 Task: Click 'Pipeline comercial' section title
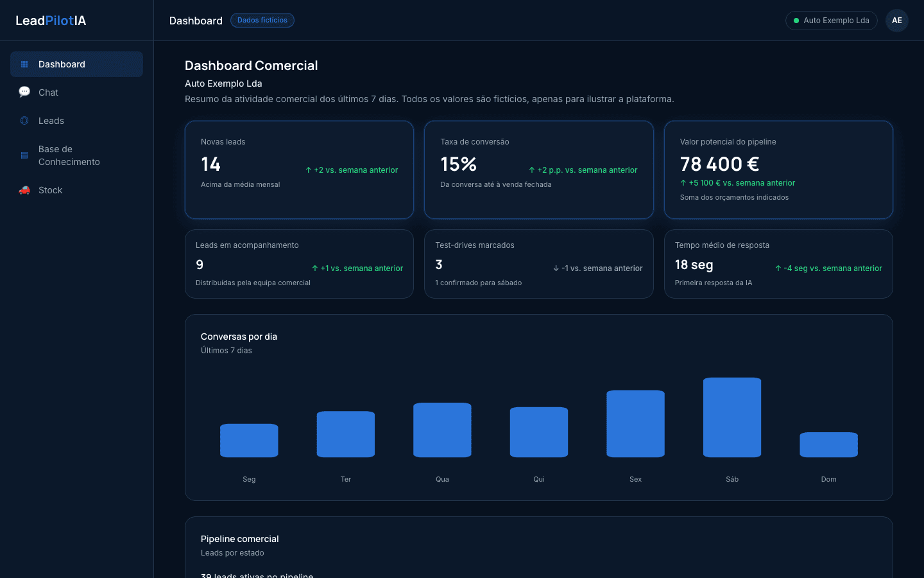239,539
